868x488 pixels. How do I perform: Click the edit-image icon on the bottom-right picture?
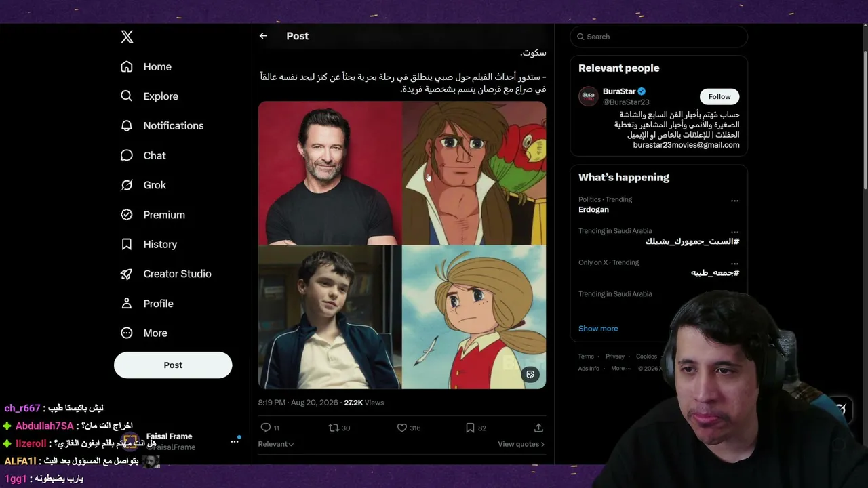(x=530, y=374)
